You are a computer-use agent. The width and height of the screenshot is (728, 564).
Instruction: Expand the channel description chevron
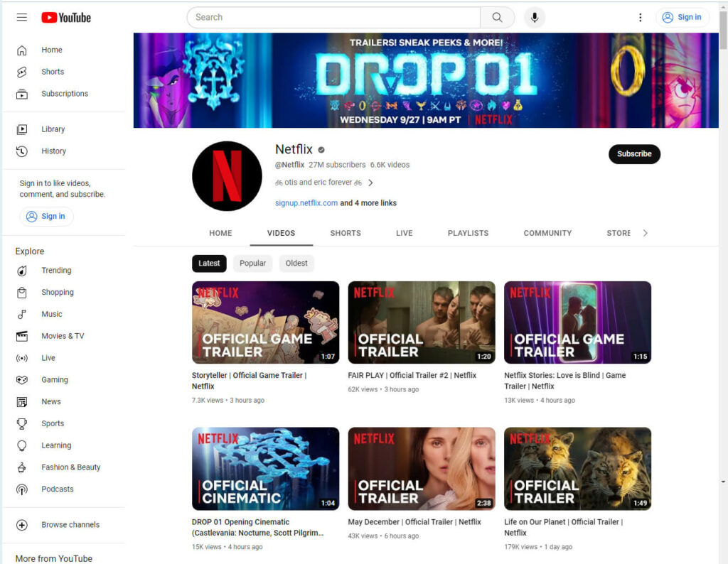[370, 183]
